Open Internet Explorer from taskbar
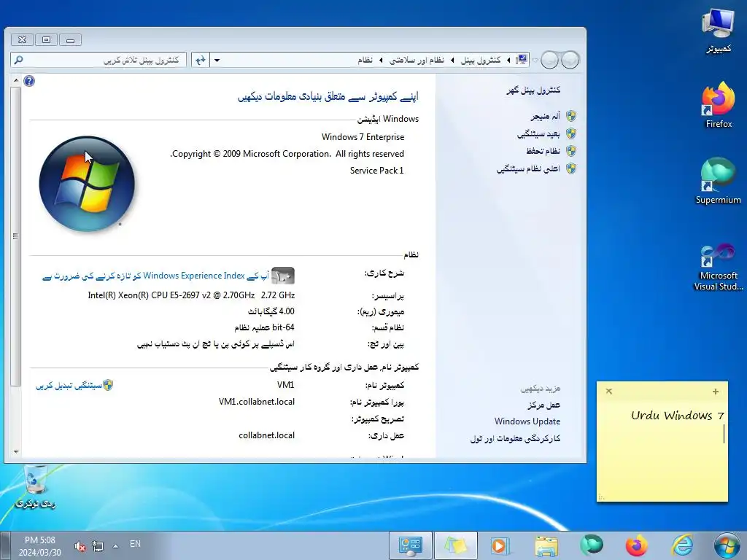This screenshot has width=747, height=560. 682,545
